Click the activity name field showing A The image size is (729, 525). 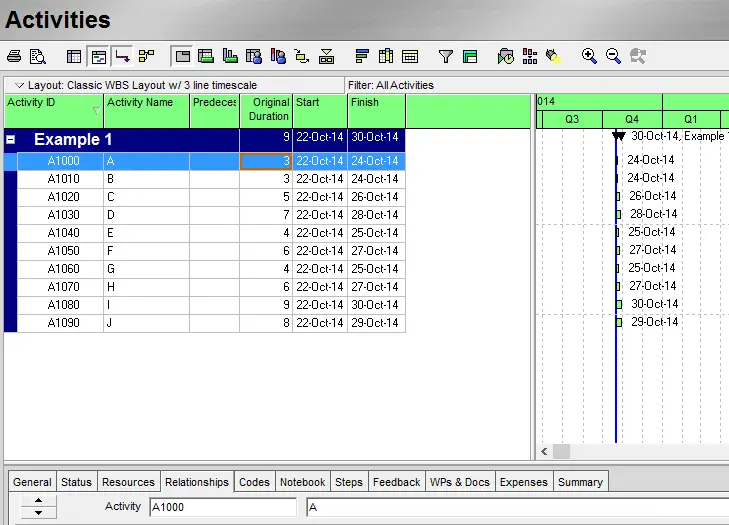[517, 507]
